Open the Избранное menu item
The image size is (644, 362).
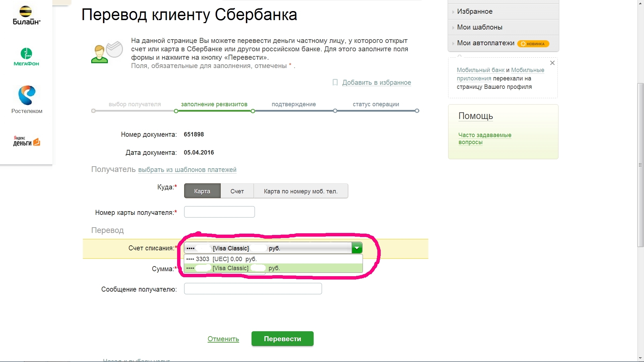click(475, 11)
